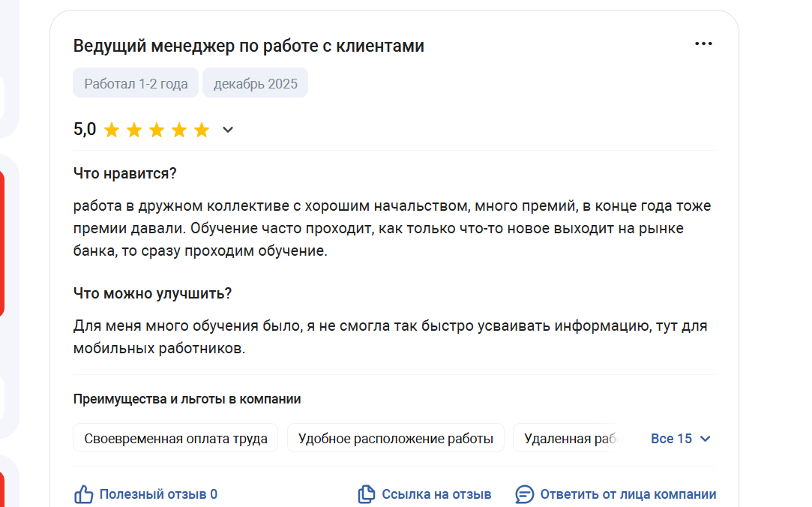Select the 'Своевременная оплата труда' benefit chip
812x507 pixels.
(x=175, y=439)
